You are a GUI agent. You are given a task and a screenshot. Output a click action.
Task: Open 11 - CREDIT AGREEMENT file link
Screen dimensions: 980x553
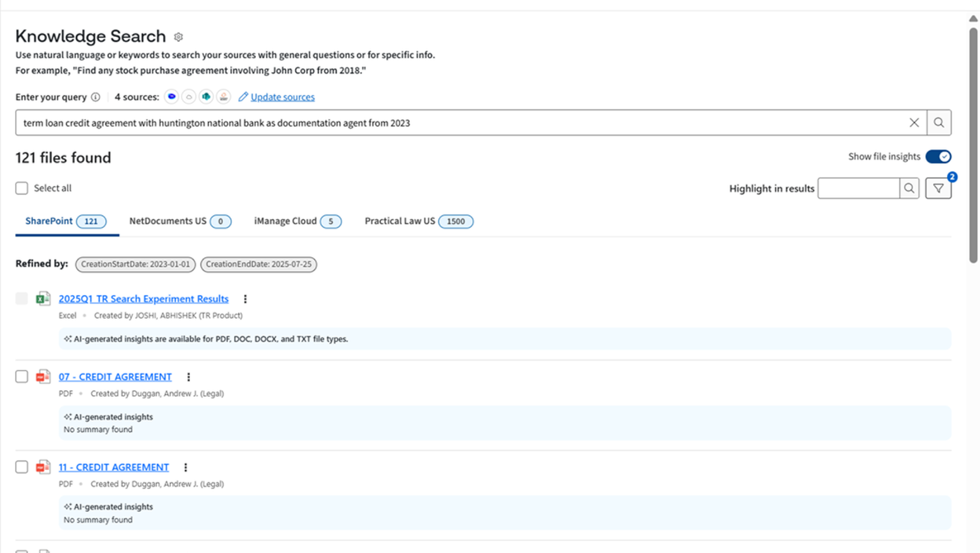pos(114,467)
